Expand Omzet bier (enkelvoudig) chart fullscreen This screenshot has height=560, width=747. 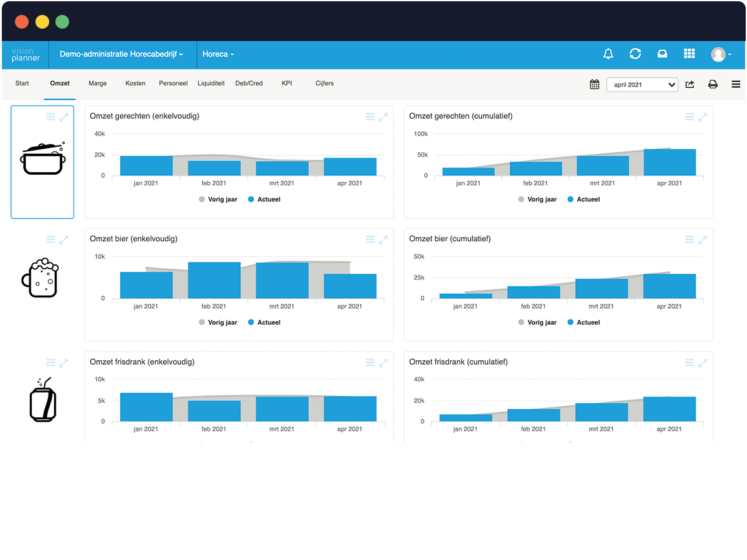tap(383, 240)
